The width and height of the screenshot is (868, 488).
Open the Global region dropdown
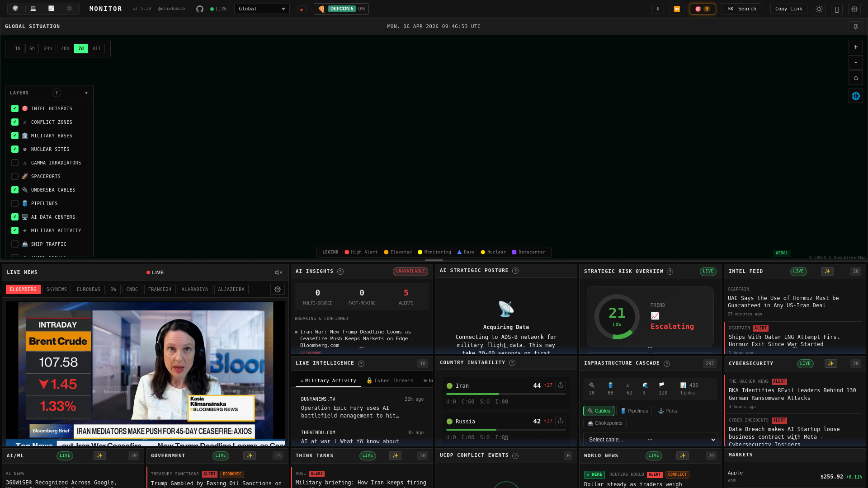262,9
